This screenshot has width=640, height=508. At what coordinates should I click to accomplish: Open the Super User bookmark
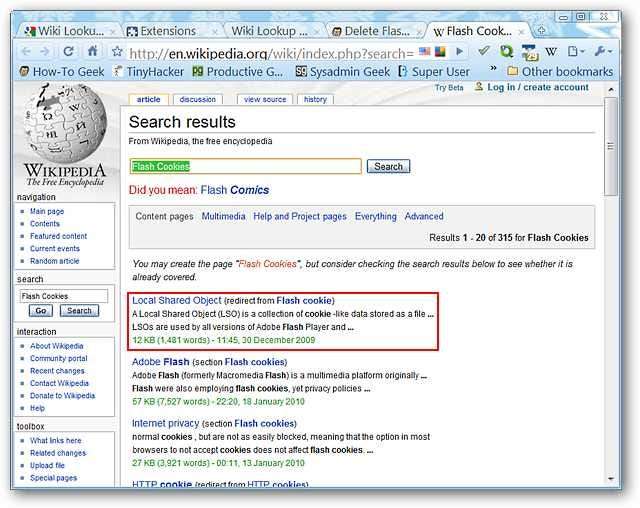(x=434, y=72)
